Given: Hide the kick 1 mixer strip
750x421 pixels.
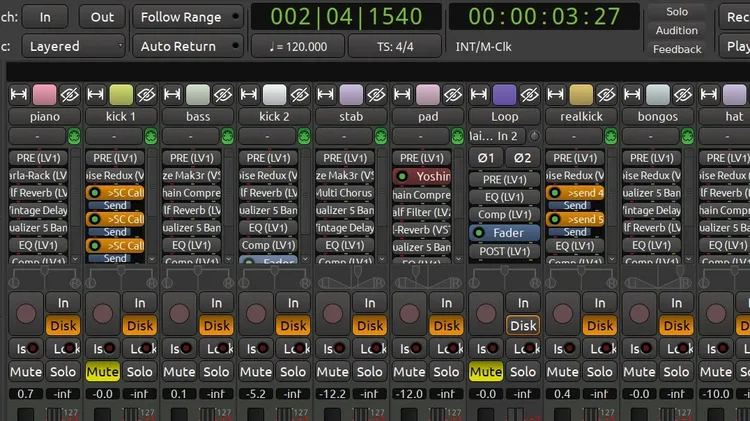Looking at the screenshot, I should click(x=146, y=95).
